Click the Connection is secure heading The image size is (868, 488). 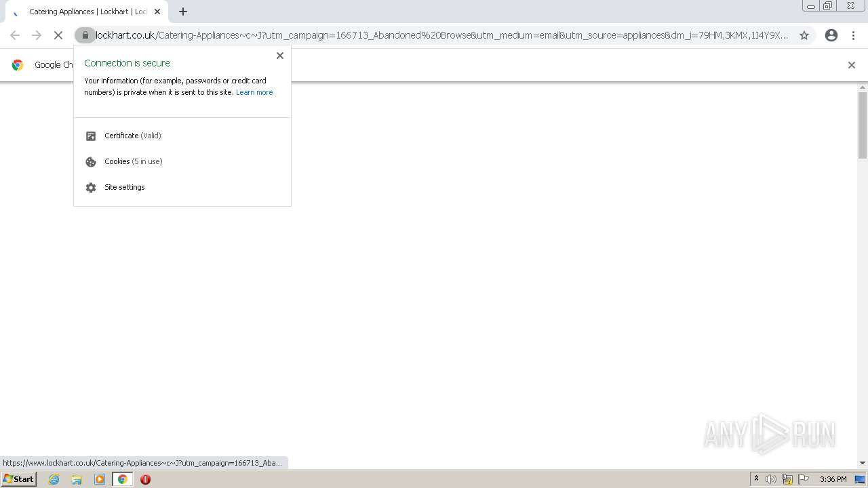[127, 63]
